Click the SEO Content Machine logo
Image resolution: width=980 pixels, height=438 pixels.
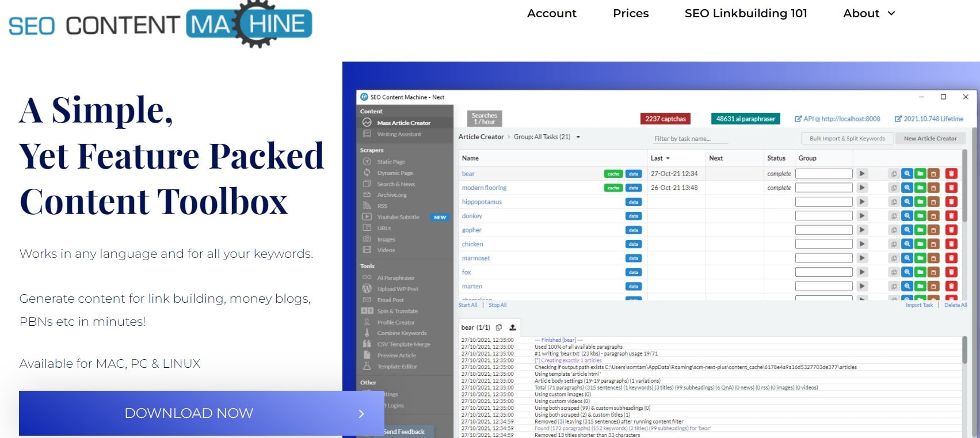pos(161,24)
